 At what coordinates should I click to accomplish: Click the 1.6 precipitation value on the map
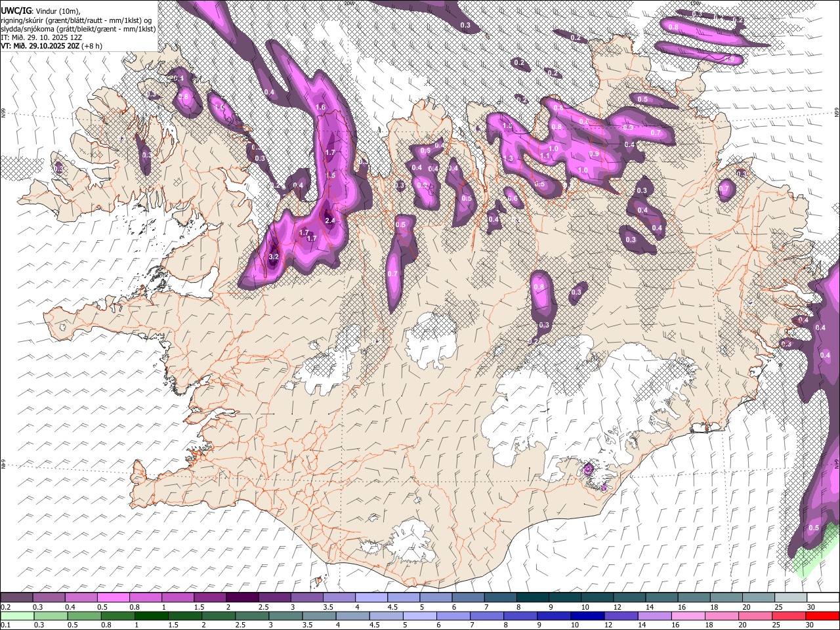(x=321, y=107)
